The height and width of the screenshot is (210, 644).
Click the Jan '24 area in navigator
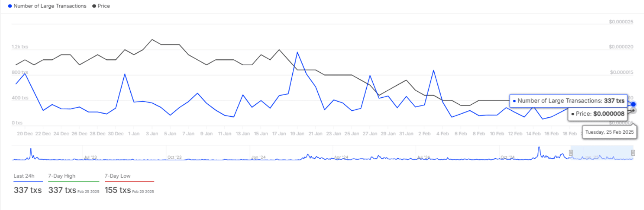[x=258, y=157]
